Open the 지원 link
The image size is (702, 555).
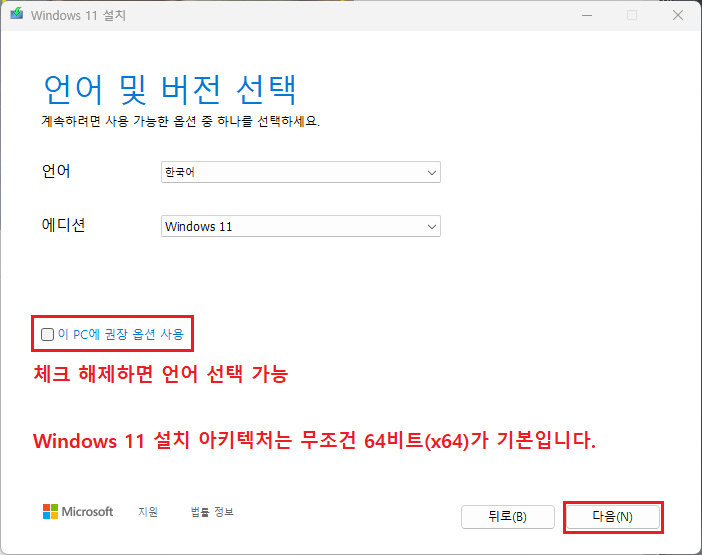[148, 512]
